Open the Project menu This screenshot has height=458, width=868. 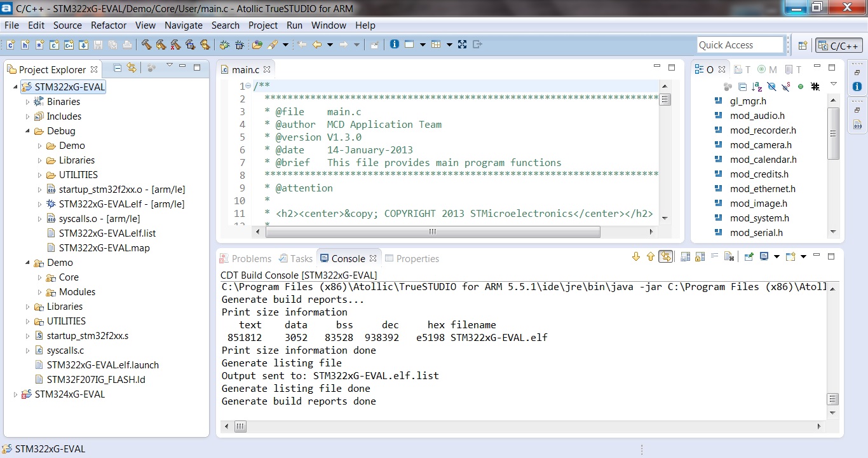point(263,25)
